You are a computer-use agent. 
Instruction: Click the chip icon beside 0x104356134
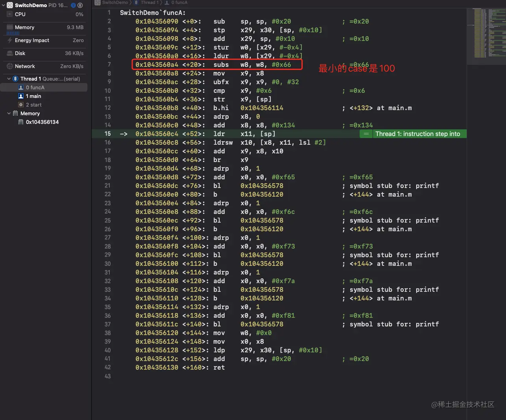pos(21,122)
